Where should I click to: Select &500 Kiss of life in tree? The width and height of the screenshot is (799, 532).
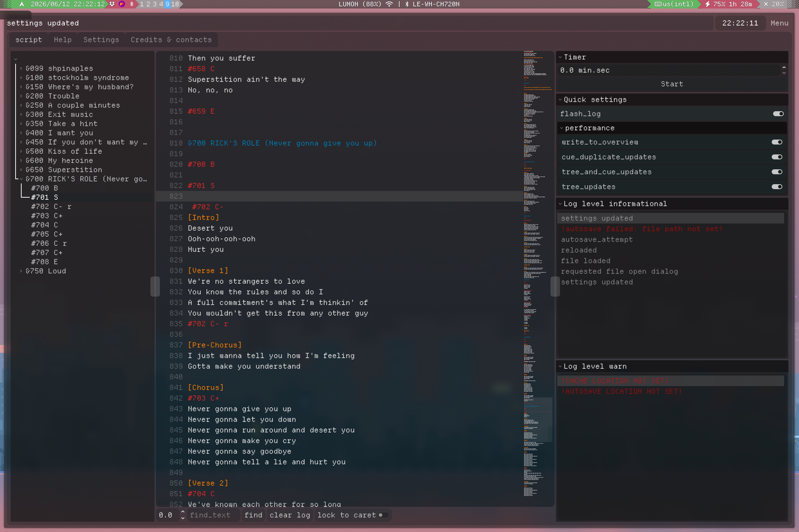coord(63,151)
